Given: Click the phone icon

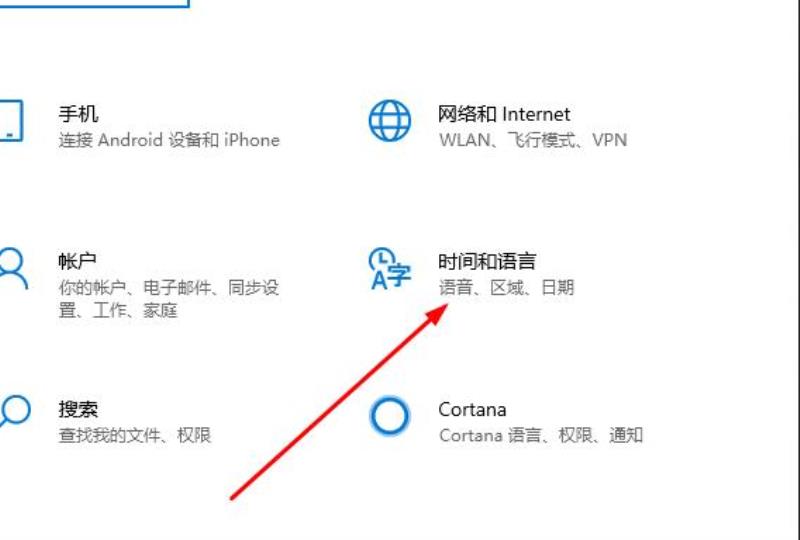Looking at the screenshot, I should tap(11, 120).
